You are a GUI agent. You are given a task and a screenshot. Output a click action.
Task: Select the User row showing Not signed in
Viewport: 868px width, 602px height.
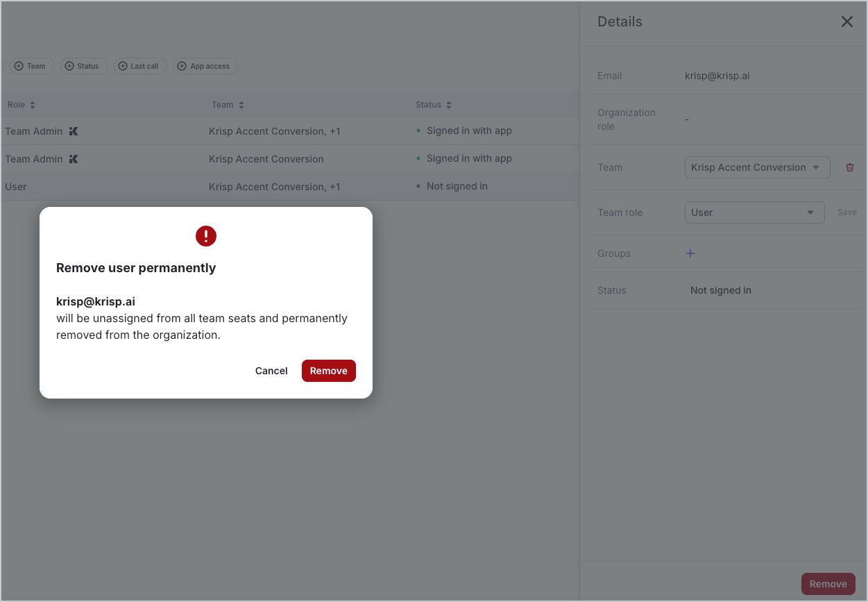(x=278, y=187)
